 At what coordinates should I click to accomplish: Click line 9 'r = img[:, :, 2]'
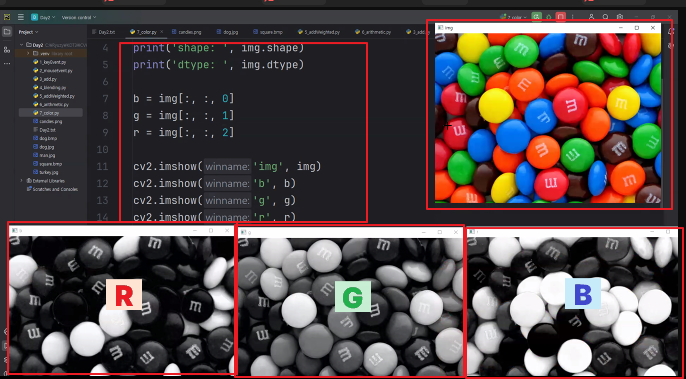point(184,132)
